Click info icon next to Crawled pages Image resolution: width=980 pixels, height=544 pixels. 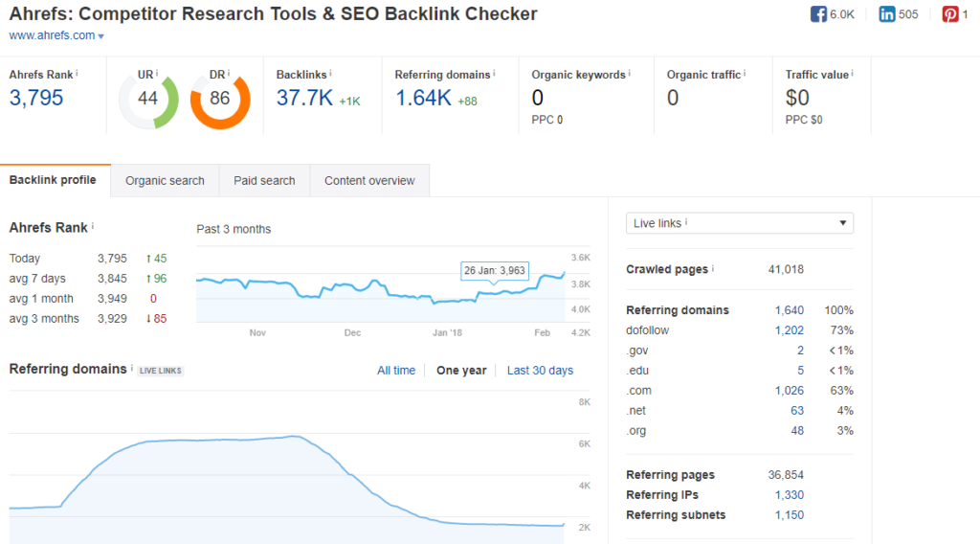712,268
